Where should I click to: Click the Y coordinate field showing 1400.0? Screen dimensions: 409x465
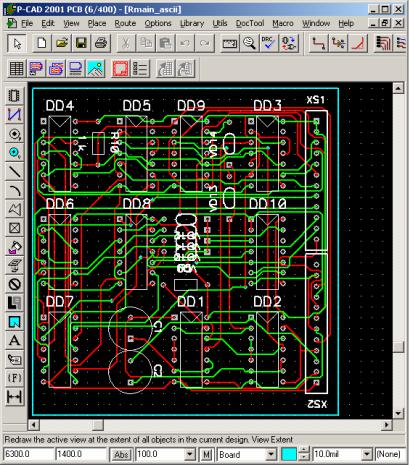[x=81, y=454]
